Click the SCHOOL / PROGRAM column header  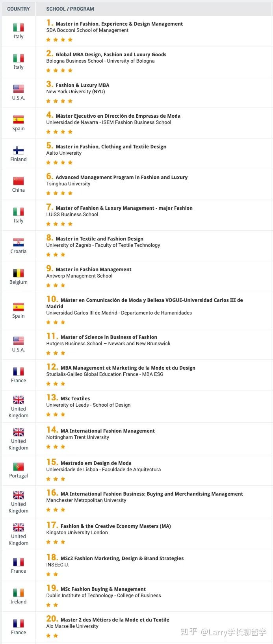point(70,9)
